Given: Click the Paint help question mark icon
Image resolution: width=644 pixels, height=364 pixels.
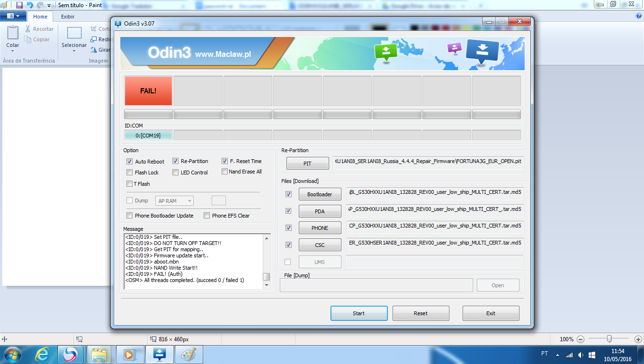Looking at the screenshot, I should pyautogui.click(x=639, y=16).
